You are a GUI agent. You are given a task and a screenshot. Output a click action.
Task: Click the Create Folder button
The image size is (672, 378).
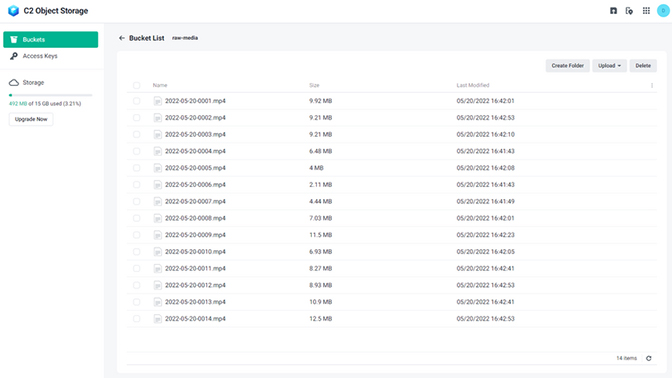pyautogui.click(x=567, y=66)
